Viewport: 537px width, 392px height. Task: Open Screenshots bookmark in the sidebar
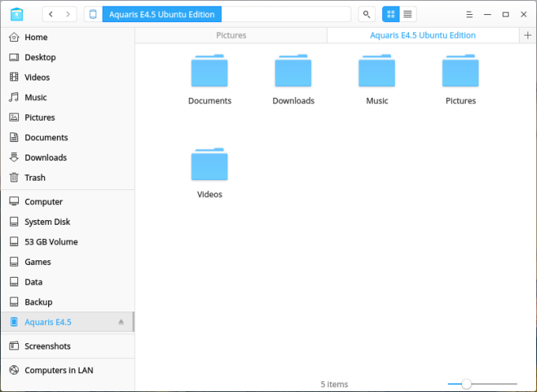click(67, 346)
